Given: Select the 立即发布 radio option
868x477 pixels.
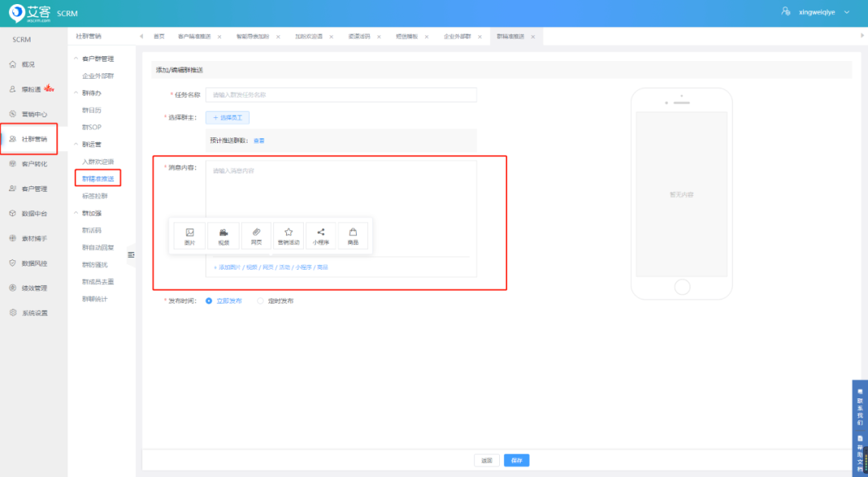Looking at the screenshot, I should 209,301.
